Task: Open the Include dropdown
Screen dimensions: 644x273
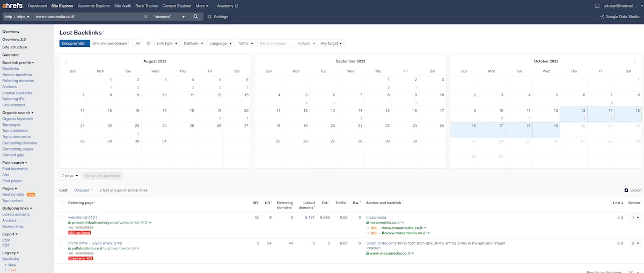Action: (x=306, y=43)
